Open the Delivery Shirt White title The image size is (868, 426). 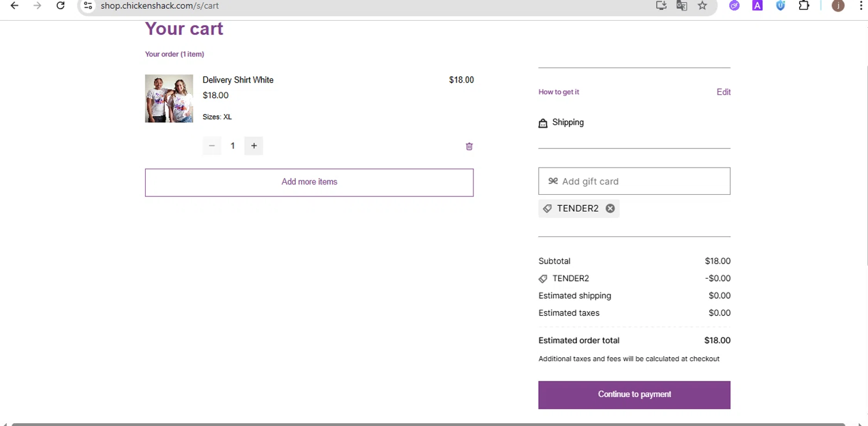coord(238,80)
